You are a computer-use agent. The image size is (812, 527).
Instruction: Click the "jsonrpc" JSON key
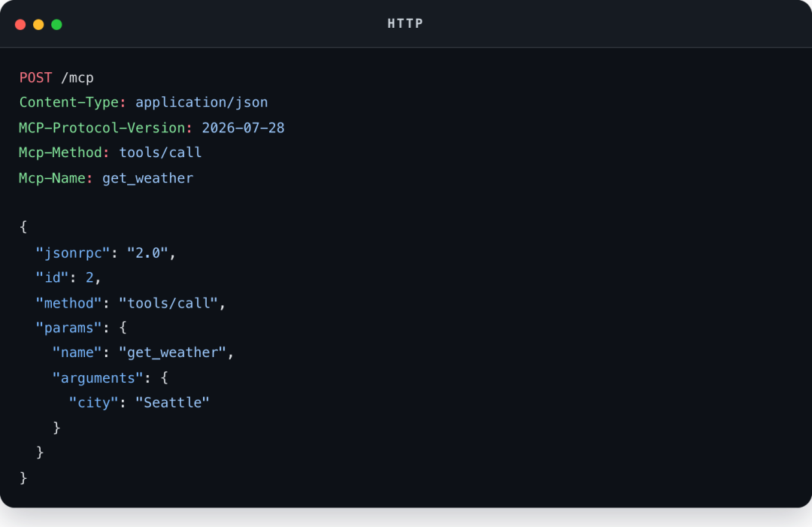(x=73, y=253)
